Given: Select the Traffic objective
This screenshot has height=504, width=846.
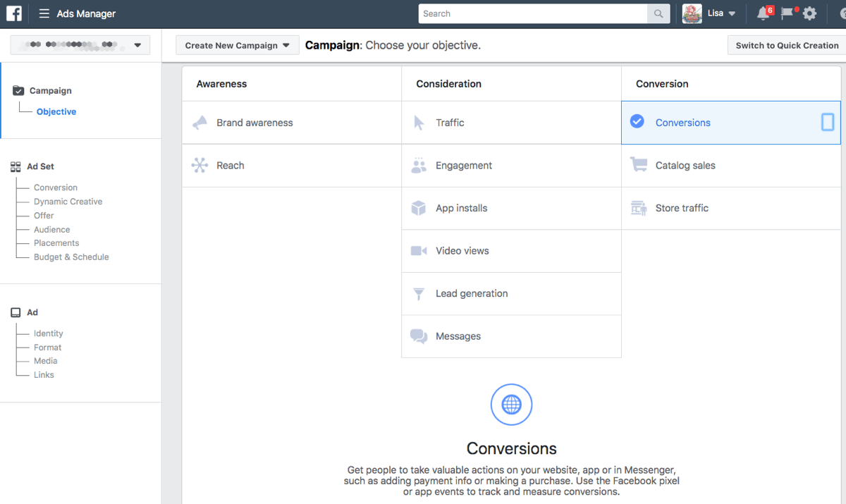Looking at the screenshot, I should tap(450, 122).
